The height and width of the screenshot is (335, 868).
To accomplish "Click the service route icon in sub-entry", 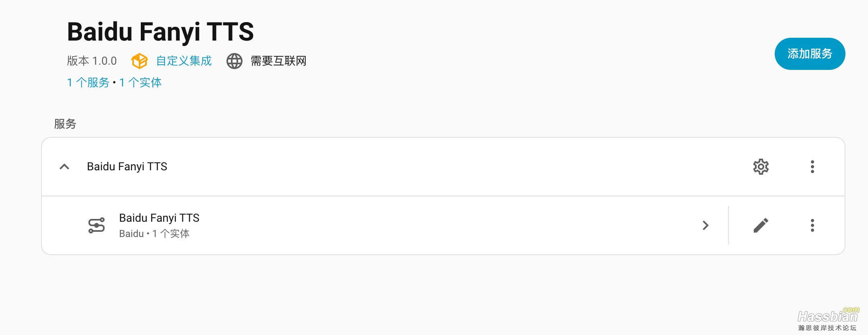I will pos(97,225).
